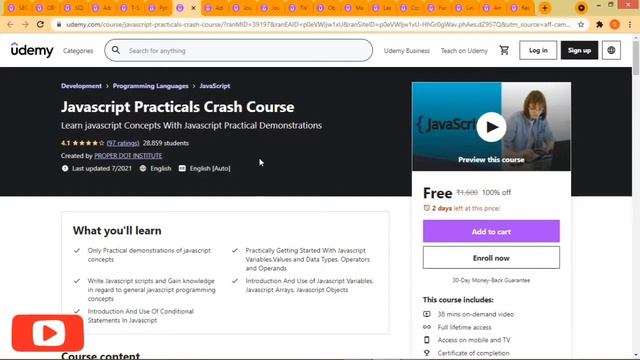Focus the Search for anything field
The width and height of the screenshot is (640, 360).
point(238,50)
